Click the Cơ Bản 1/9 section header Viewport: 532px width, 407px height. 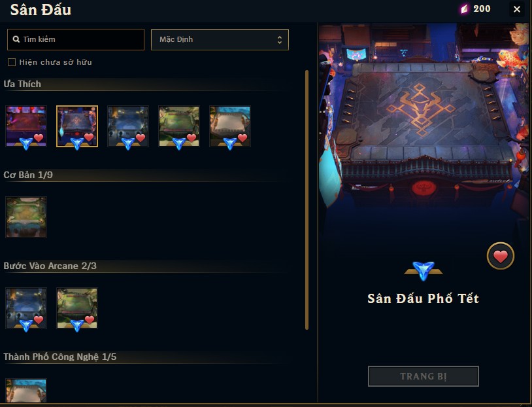(x=28, y=175)
